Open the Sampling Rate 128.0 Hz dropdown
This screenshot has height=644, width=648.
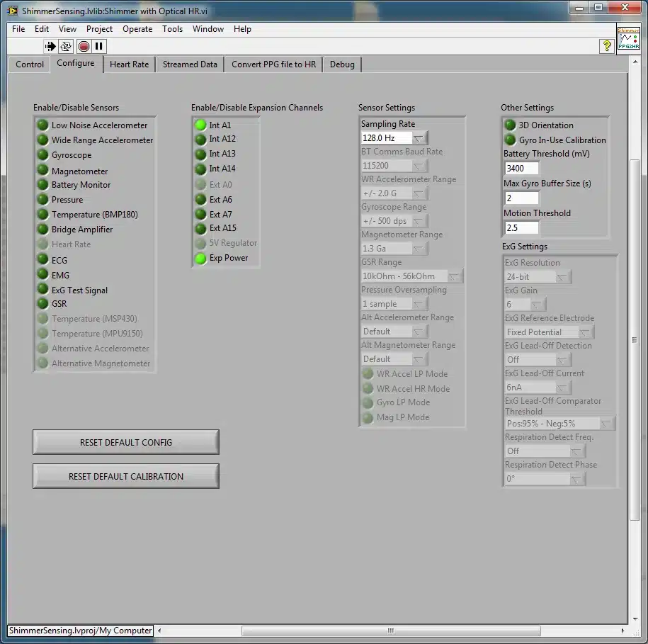click(394, 138)
